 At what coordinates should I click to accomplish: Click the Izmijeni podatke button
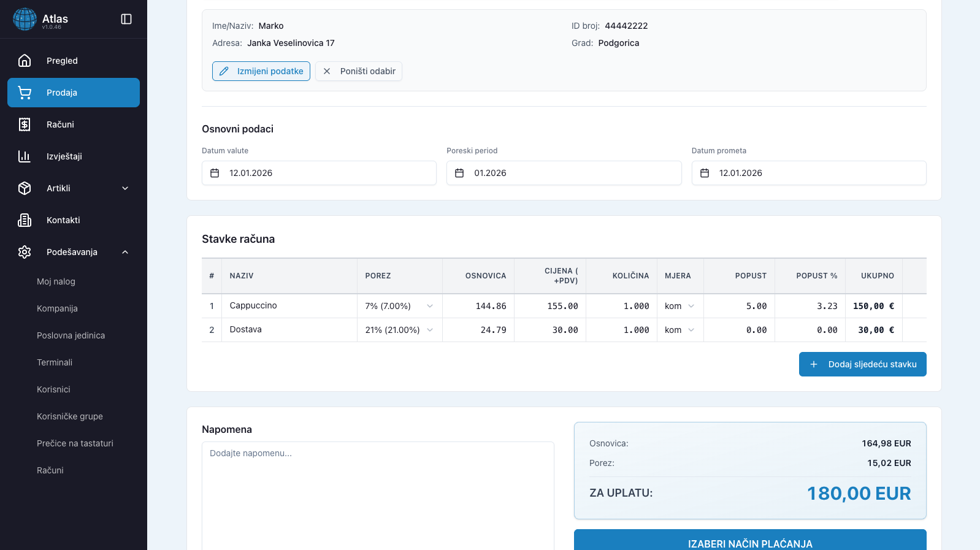(x=261, y=71)
